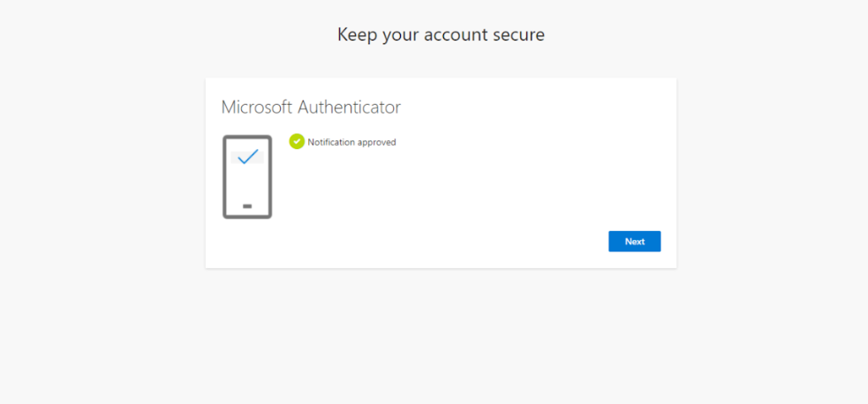Click the word "Microsoft" in card heading
This screenshot has width=868, height=404.
[257, 108]
